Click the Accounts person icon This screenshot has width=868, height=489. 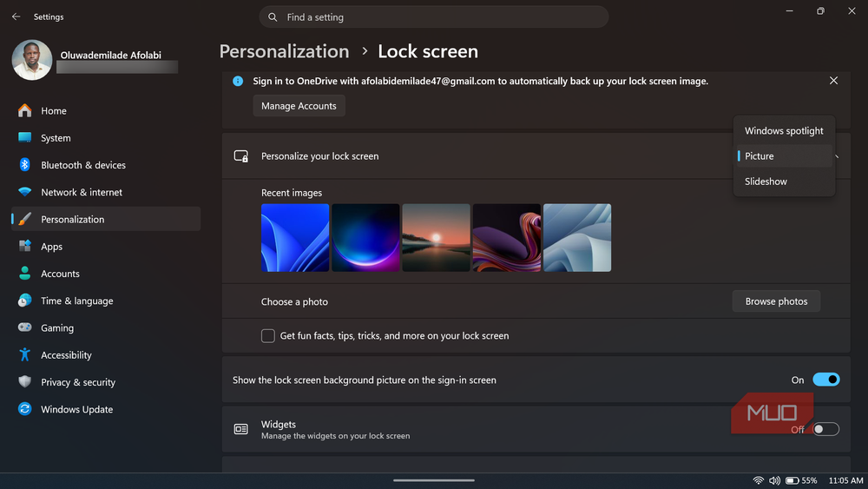[24, 274]
